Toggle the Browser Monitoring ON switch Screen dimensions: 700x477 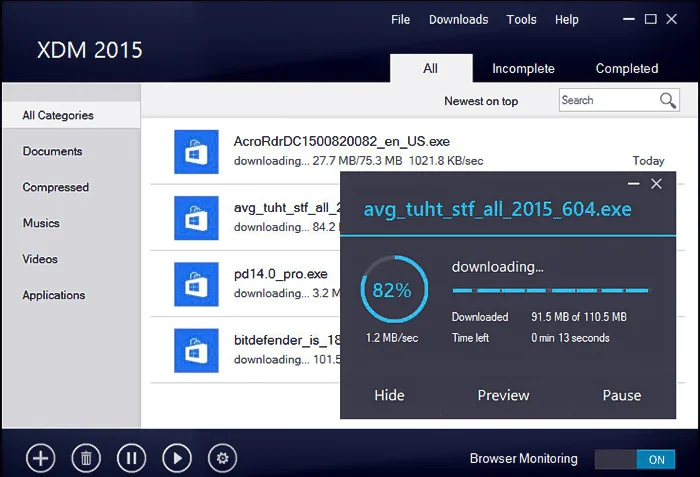pyautogui.click(x=635, y=459)
